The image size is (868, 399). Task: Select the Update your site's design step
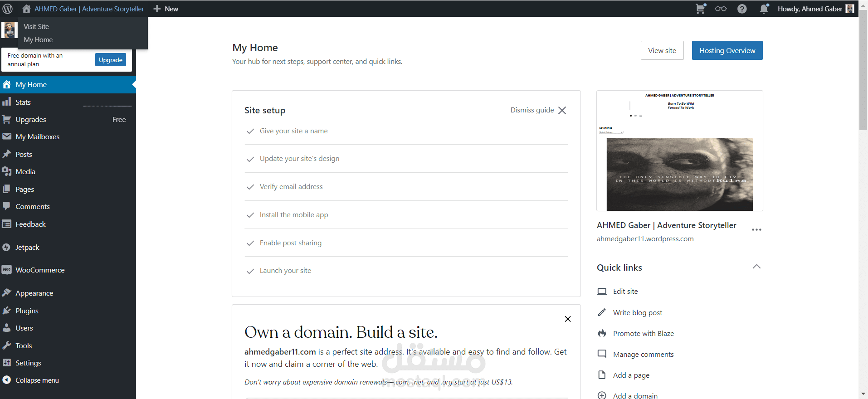tap(406, 159)
